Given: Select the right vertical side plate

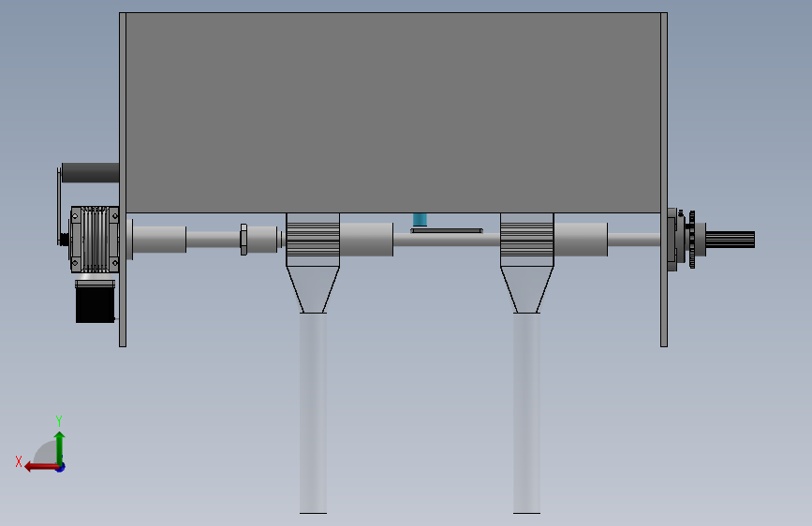Looking at the screenshot, I should (664, 180).
